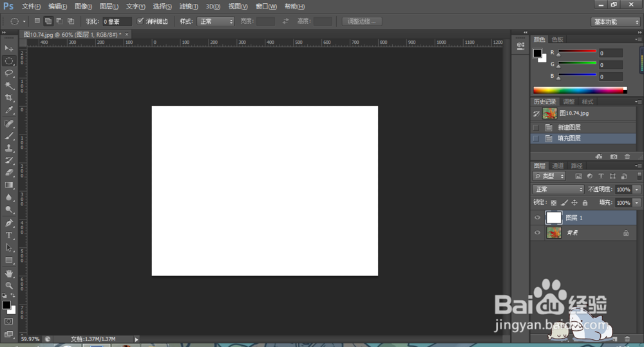Toggle Quick Mask mode icon

coord(8,321)
